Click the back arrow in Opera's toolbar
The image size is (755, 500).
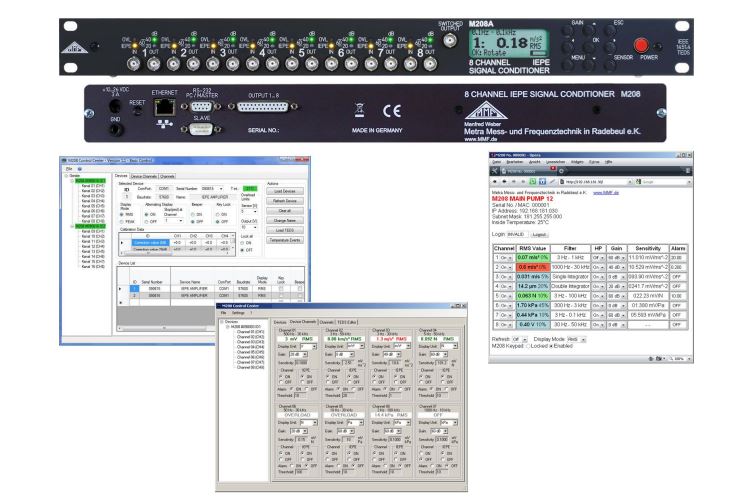click(495, 182)
